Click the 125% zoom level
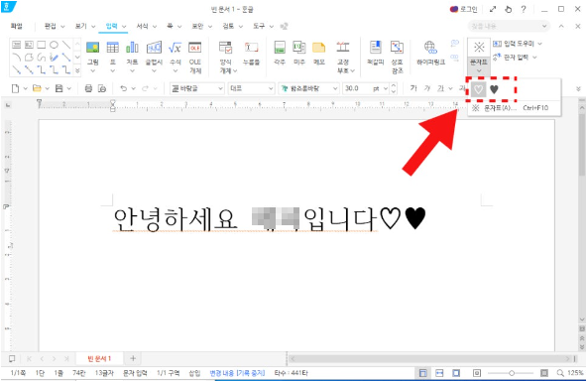The height and width of the screenshot is (381, 588). tap(575, 373)
